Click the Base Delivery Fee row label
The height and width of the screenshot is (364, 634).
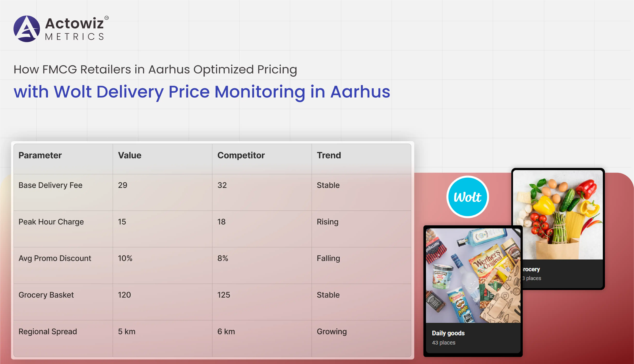(x=50, y=185)
